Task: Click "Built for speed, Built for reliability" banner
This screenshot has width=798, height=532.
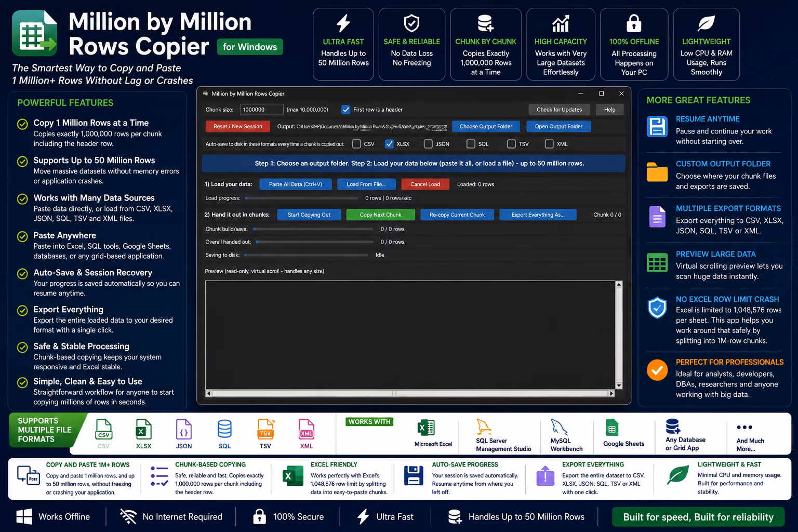Action: (698, 517)
